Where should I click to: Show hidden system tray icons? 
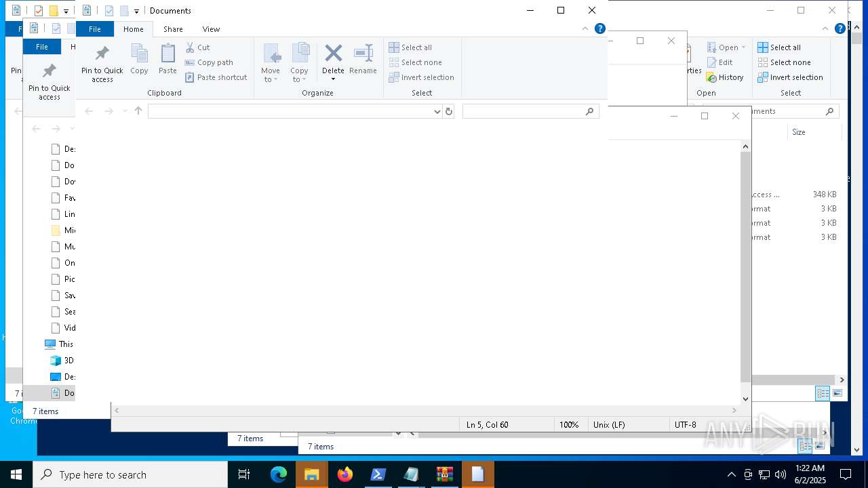[731, 474]
